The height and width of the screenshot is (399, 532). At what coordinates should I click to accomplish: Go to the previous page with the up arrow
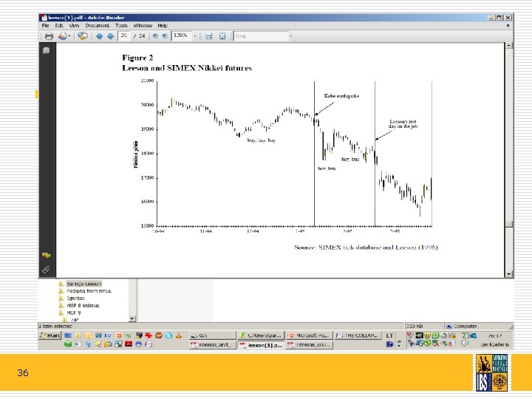(99, 36)
